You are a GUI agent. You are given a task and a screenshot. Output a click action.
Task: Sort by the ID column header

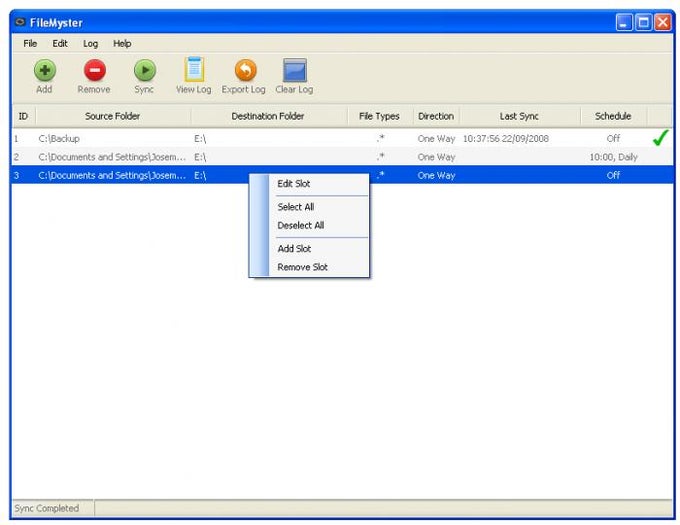click(23, 116)
